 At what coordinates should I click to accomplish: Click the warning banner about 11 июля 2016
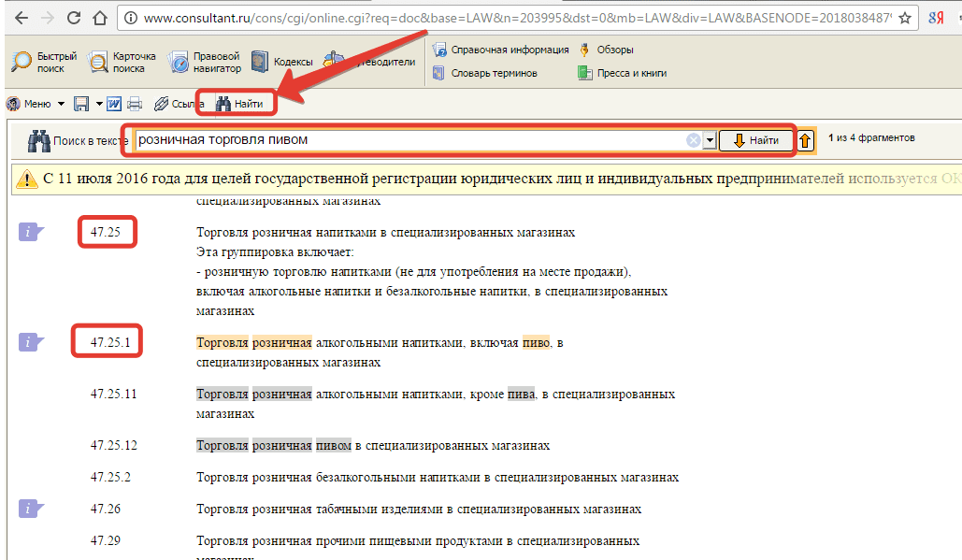pos(486,179)
